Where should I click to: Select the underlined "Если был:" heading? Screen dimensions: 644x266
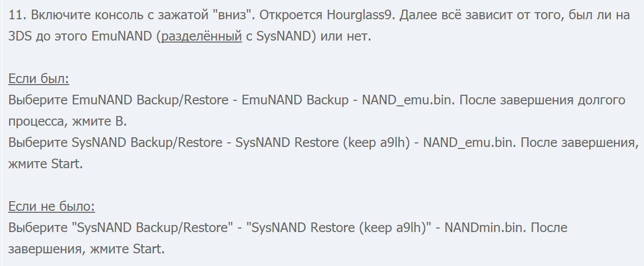coord(39,79)
